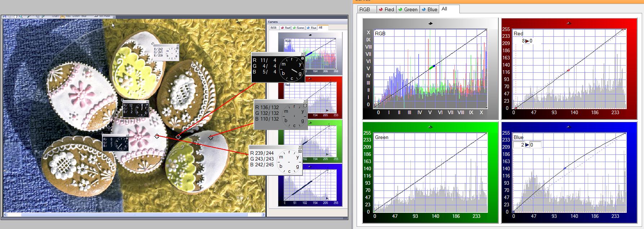Screen dimensions: 644x229
Task: Click the Blue curve value field showing 2 and 0
Action: click(527, 145)
